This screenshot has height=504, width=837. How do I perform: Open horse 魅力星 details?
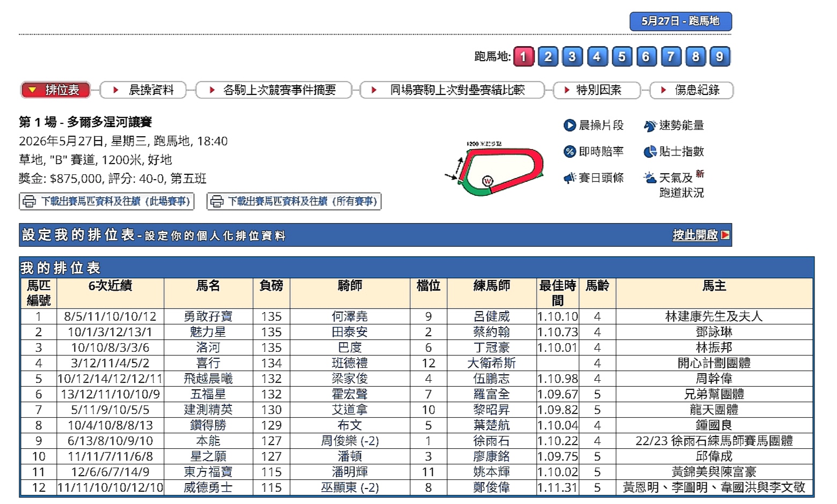tap(208, 332)
